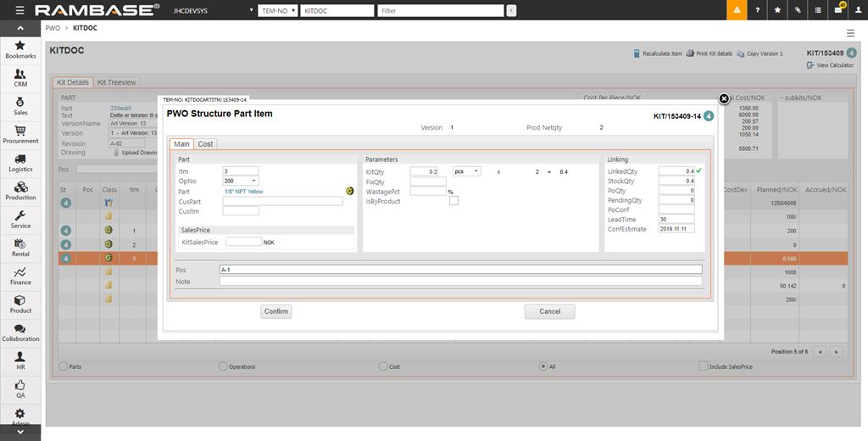Switch to the Cost tab in dialog
The width and height of the screenshot is (868, 441).
[205, 144]
